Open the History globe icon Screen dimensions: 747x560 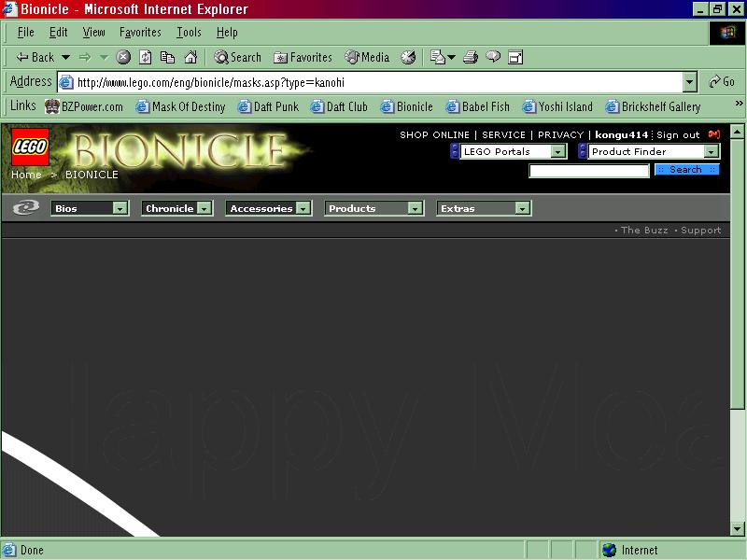pos(408,57)
